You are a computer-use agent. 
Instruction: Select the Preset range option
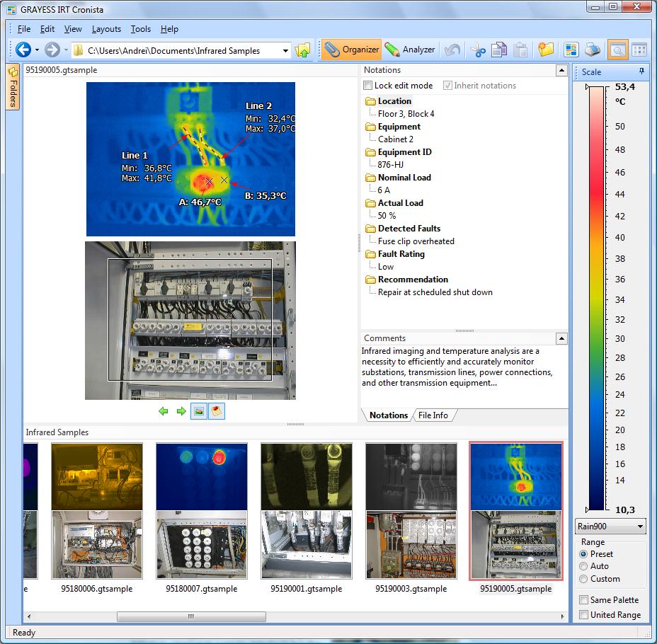[x=583, y=554]
